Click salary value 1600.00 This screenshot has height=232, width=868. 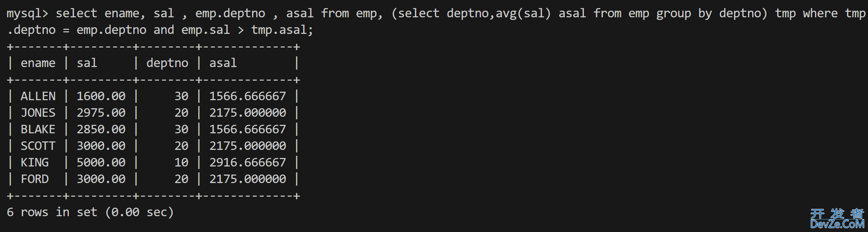(101, 96)
